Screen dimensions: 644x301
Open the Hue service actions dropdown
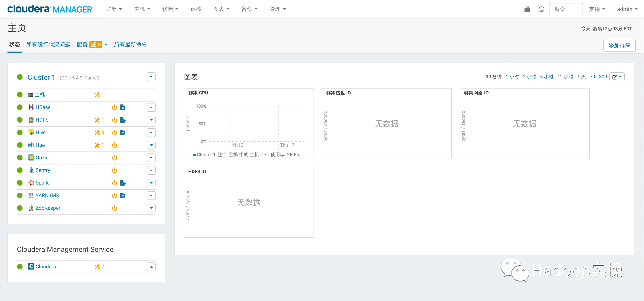tap(151, 145)
